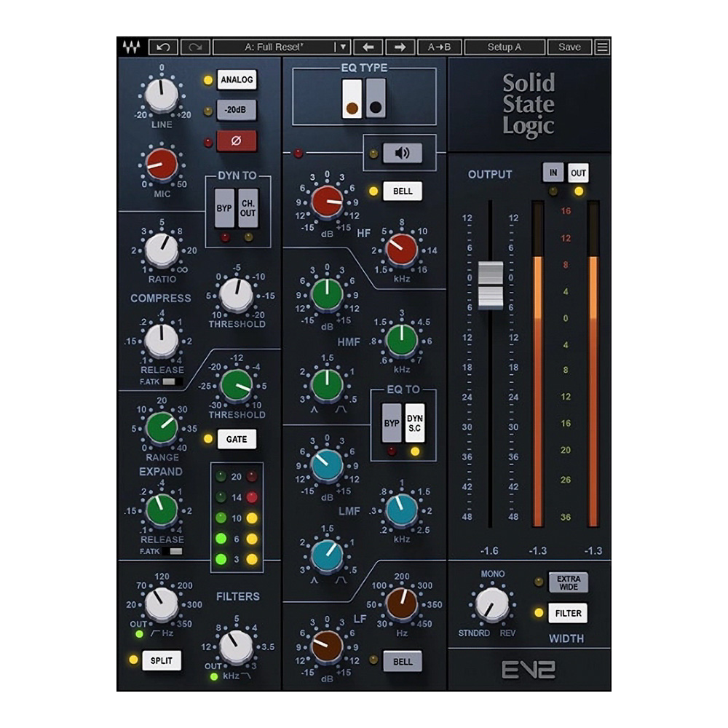Select the brown EQ type switch
This screenshot has height=728, width=728.
coord(352,98)
